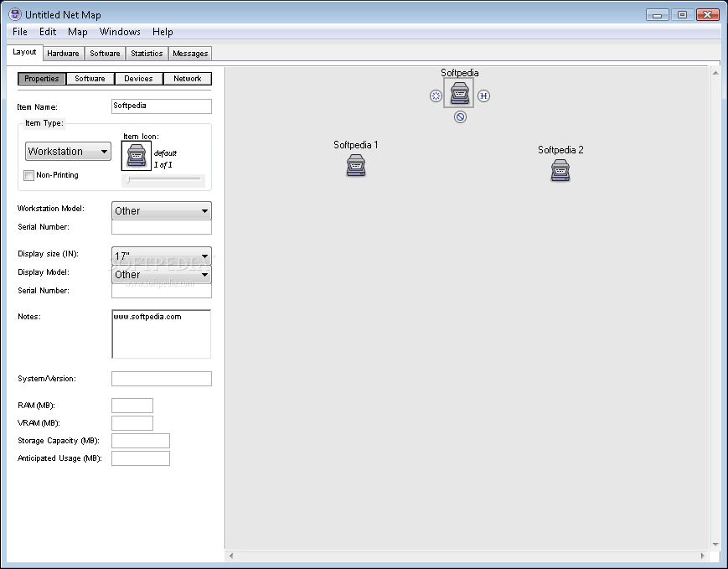Image resolution: width=728 pixels, height=569 pixels.
Task: Click the Item Name input field
Action: pyautogui.click(x=162, y=106)
